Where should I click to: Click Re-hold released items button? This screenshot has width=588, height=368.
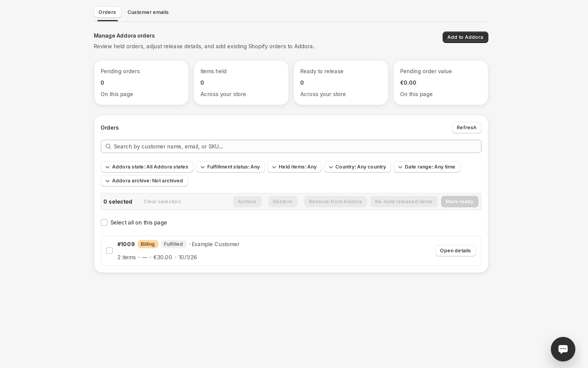tap(404, 202)
